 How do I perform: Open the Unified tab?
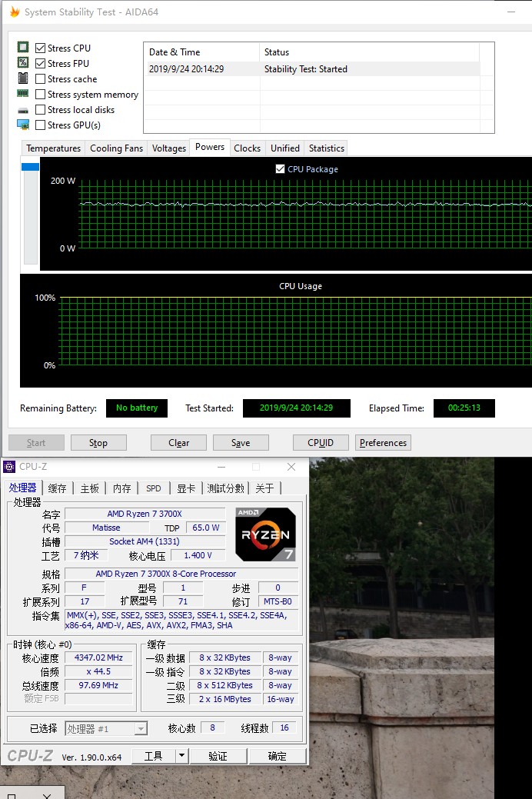(x=285, y=148)
